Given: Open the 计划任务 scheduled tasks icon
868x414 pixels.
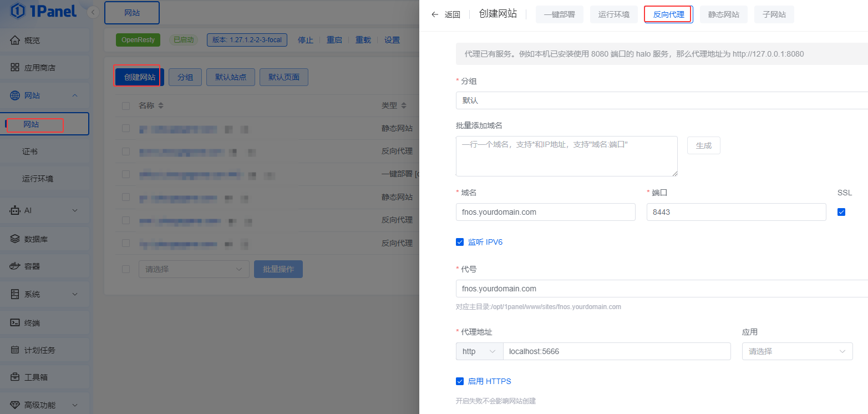Looking at the screenshot, I should click(15, 350).
